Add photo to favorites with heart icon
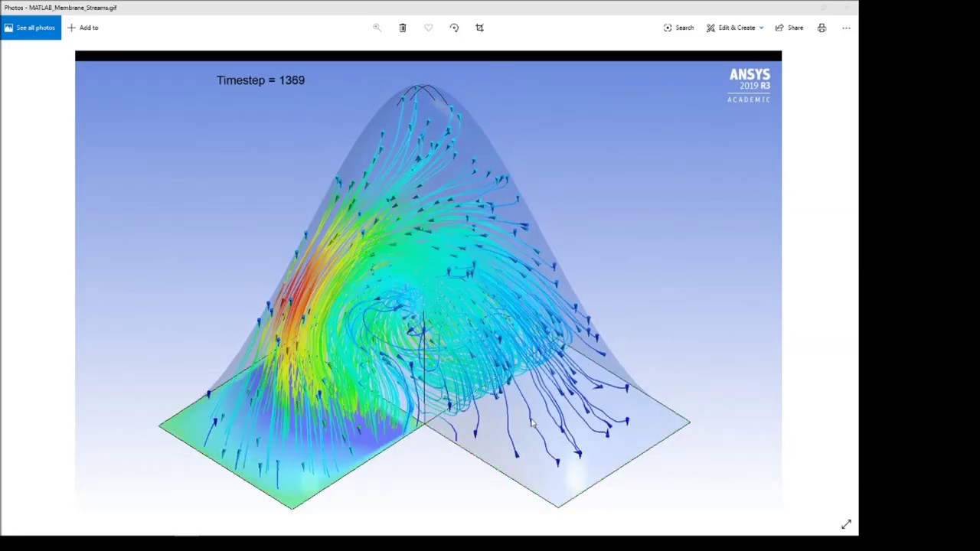This screenshot has height=551, width=980. click(429, 28)
